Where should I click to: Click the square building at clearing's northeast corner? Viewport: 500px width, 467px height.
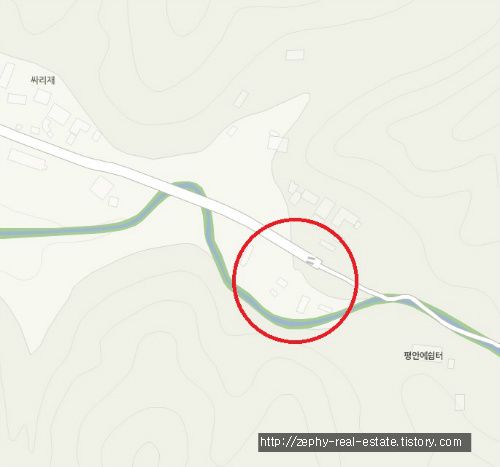point(278,141)
